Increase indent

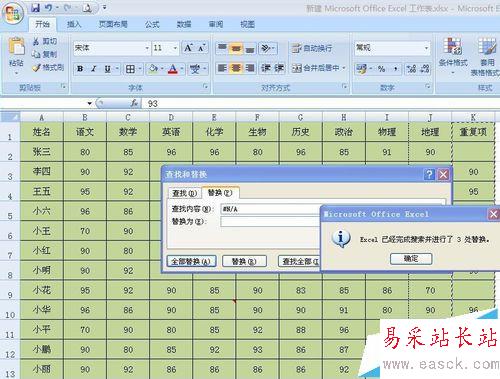pos(279,68)
